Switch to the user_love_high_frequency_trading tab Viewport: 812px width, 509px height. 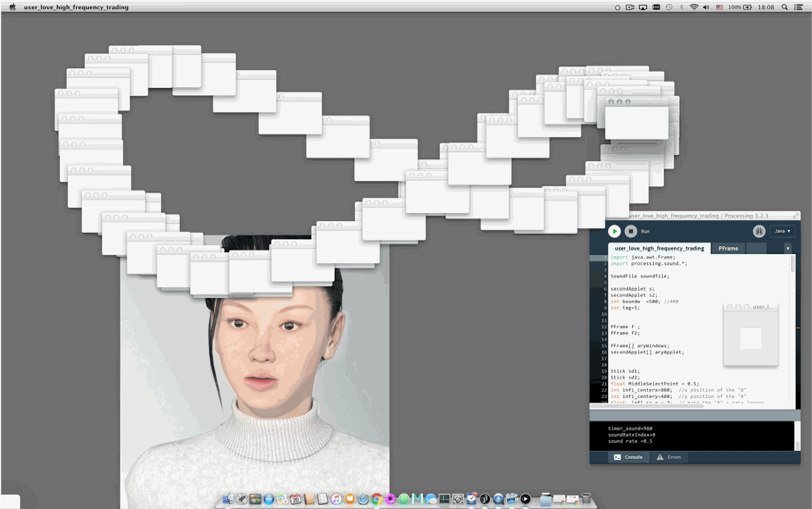659,248
